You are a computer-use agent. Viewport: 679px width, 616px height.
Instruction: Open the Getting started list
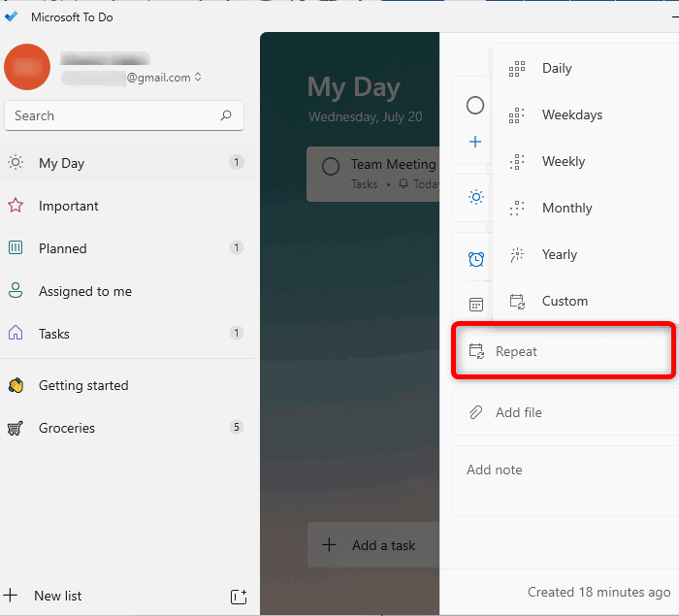(x=127, y=385)
